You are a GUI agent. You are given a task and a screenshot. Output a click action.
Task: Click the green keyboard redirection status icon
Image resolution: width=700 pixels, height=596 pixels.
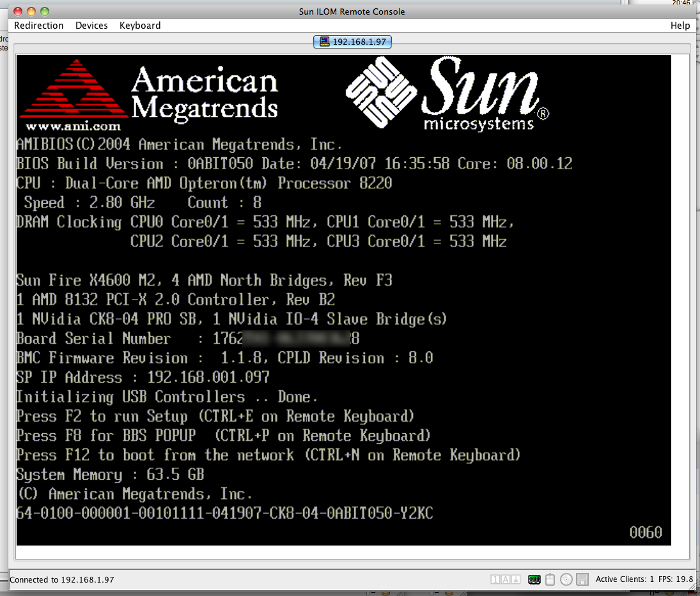point(534,579)
